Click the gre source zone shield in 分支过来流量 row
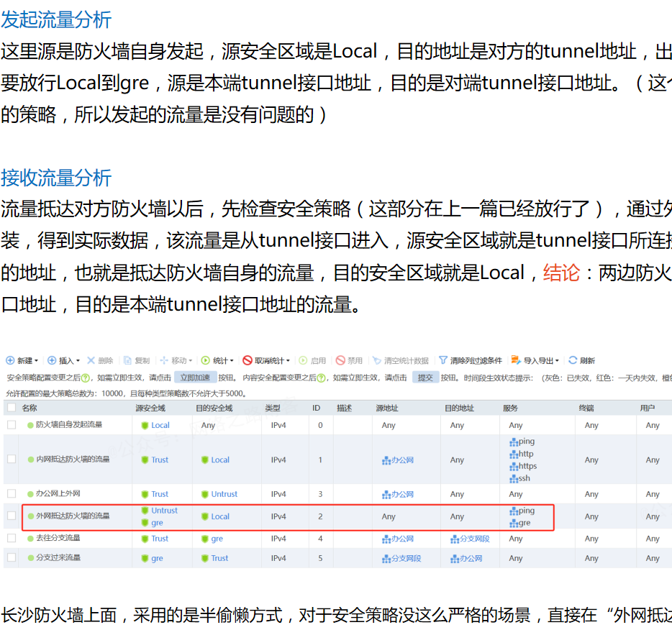672x630 pixels. click(x=145, y=559)
